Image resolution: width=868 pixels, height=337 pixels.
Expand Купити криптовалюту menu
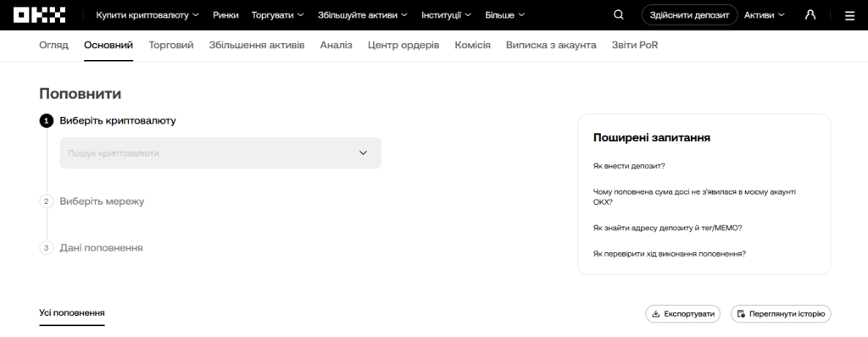coord(147,15)
